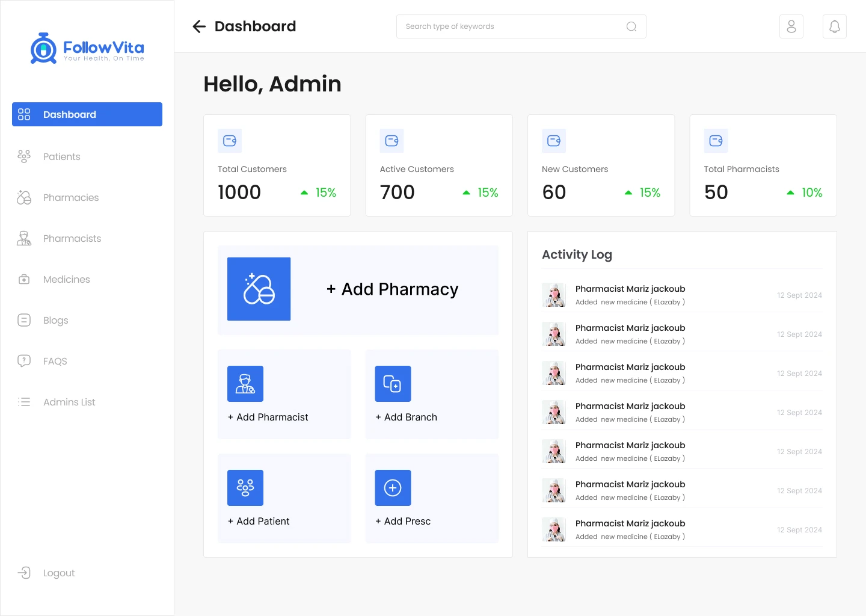Click the Add Branch icon tile
This screenshot has width=866, height=616.
point(393,384)
